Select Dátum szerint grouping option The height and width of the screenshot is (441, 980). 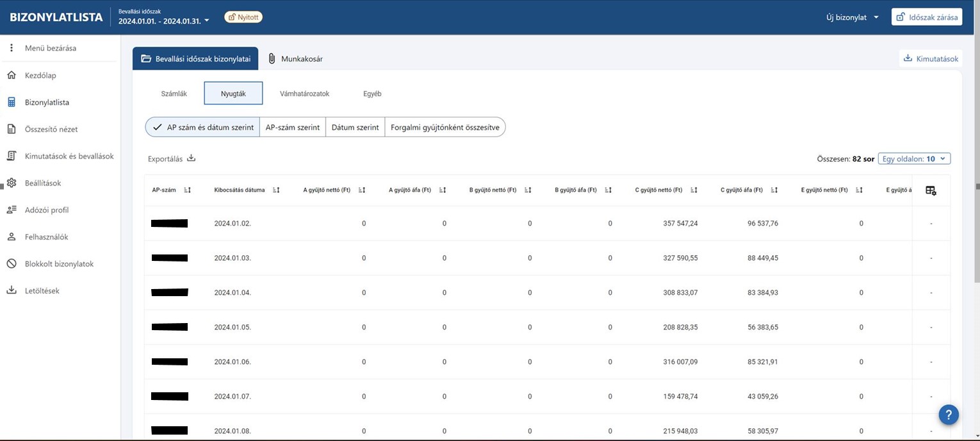[355, 128]
